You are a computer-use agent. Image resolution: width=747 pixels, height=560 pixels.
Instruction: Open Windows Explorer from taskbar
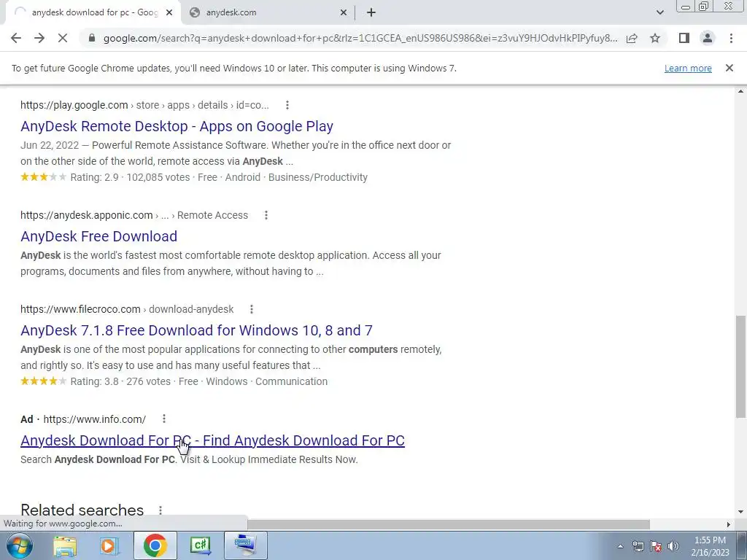pyautogui.click(x=65, y=545)
